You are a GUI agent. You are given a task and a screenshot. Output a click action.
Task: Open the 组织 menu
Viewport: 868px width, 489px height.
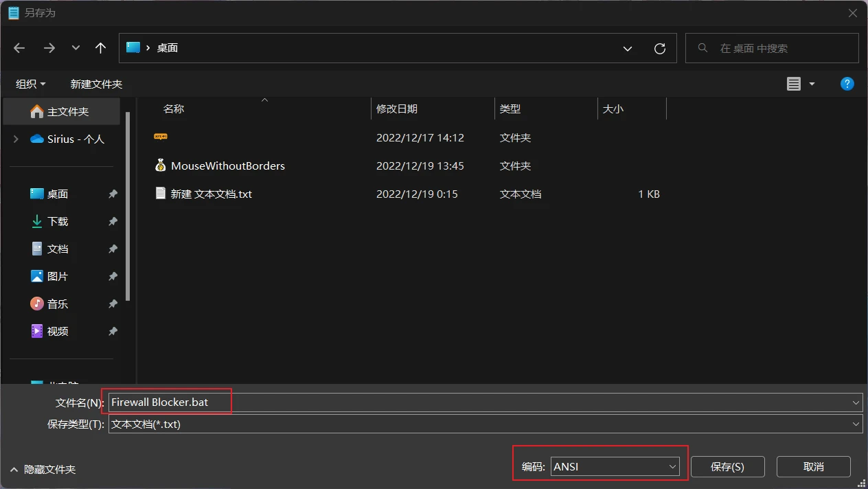click(x=31, y=84)
